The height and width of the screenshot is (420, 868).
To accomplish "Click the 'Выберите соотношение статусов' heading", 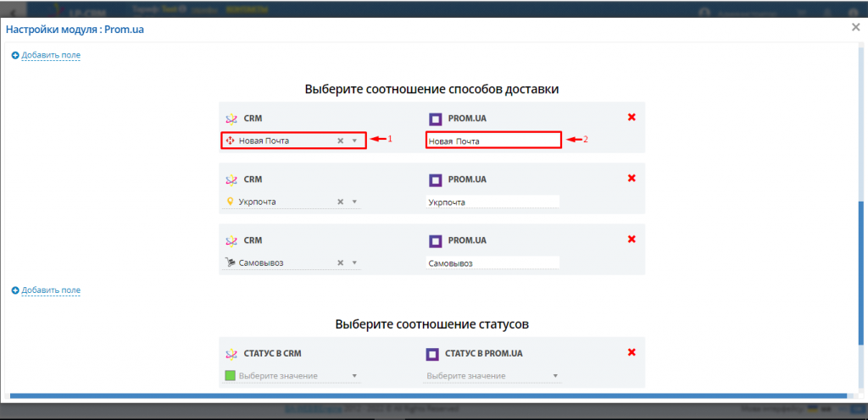I will (431, 323).
